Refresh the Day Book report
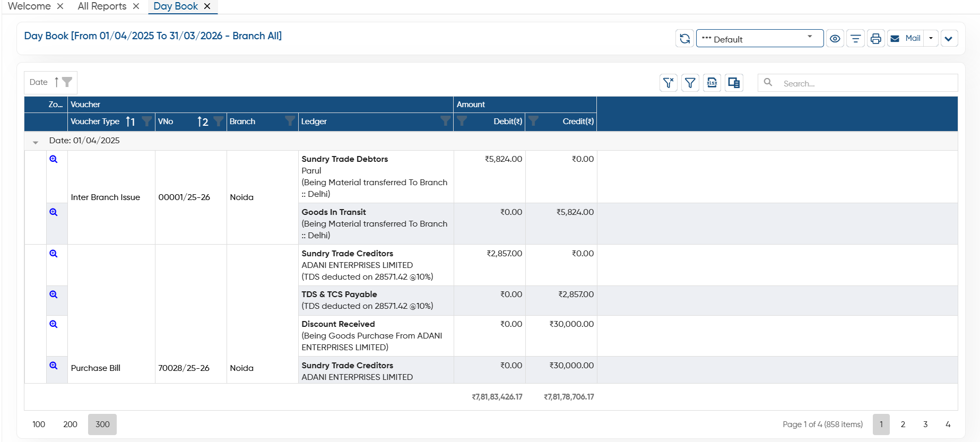 click(684, 39)
